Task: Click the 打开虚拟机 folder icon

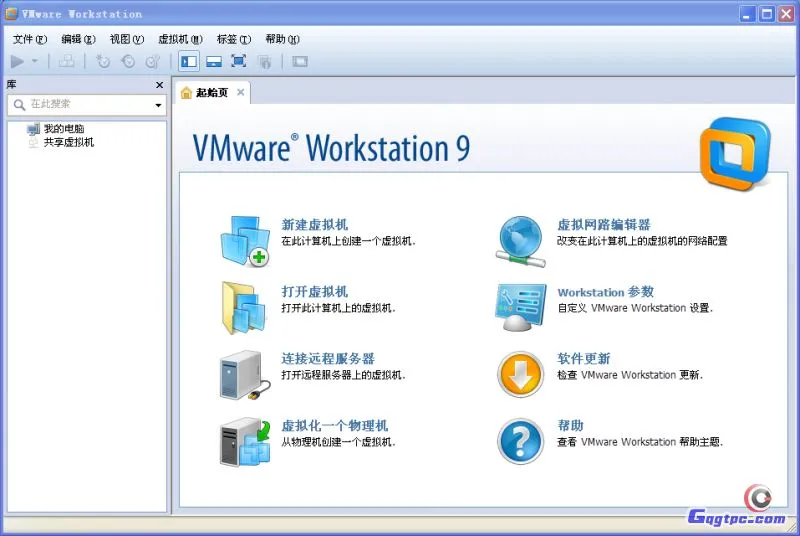Action: coord(244,308)
